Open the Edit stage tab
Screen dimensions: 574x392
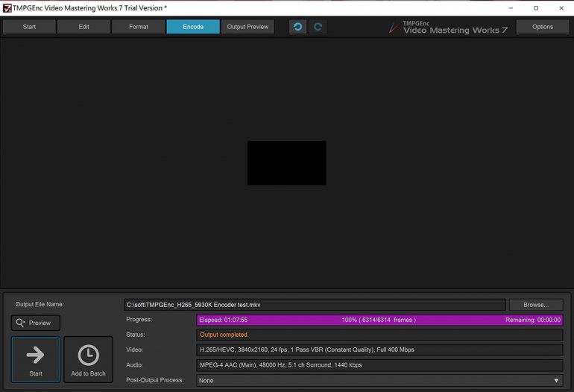click(x=83, y=27)
